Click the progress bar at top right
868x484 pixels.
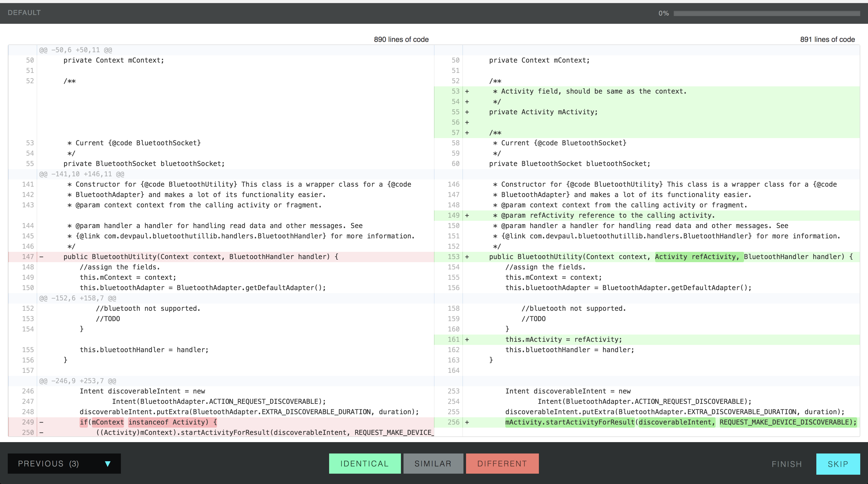[766, 13]
